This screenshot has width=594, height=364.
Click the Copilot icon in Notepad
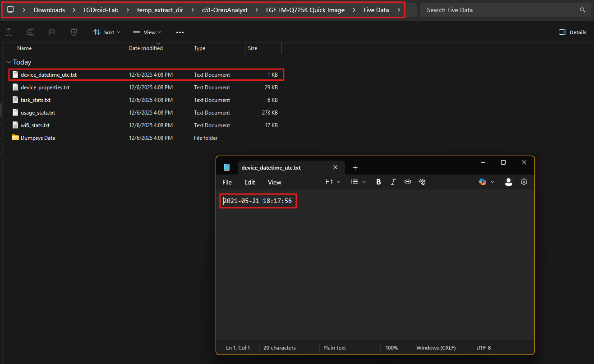point(483,182)
